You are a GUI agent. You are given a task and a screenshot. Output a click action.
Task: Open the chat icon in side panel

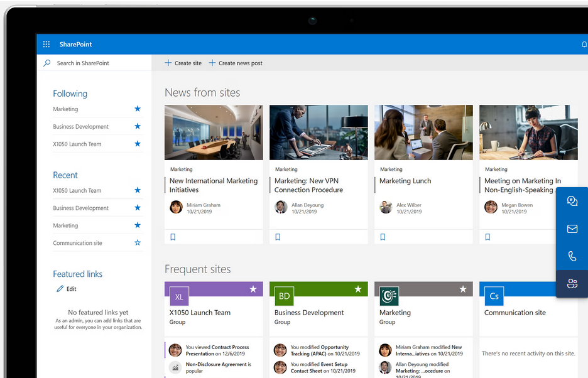(x=572, y=202)
